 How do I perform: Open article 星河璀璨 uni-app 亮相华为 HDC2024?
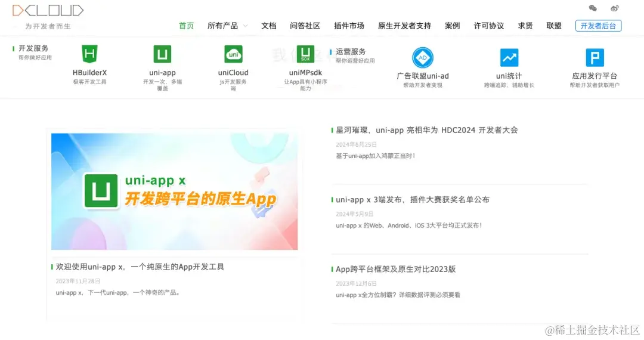(x=427, y=130)
